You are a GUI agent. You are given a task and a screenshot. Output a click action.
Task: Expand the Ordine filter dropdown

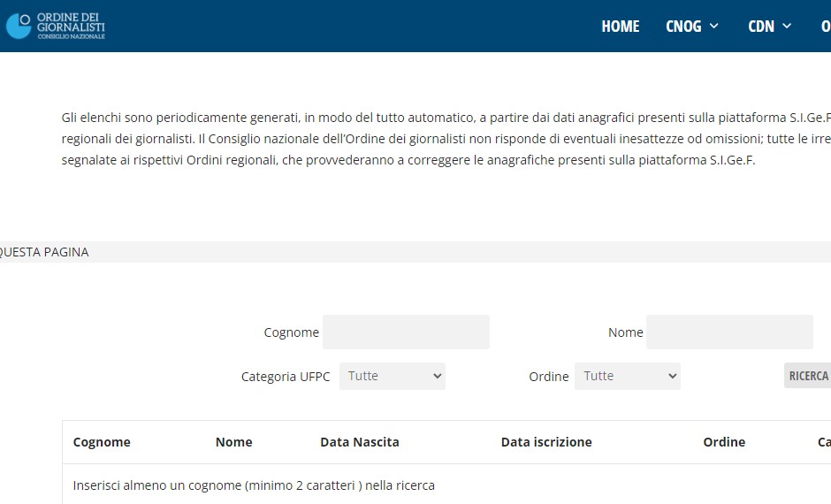pos(627,376)
